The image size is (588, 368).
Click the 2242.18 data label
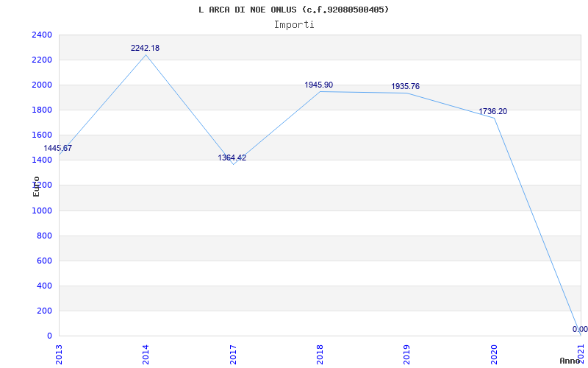(x=145, y=48)
